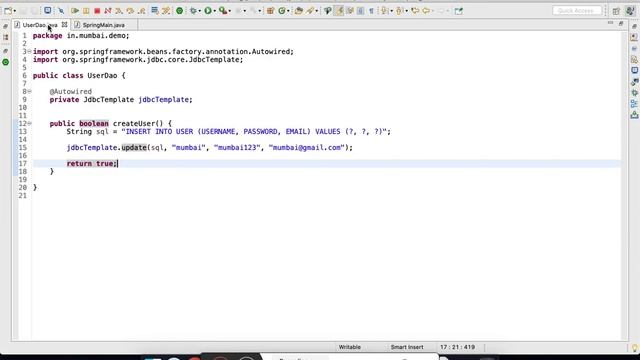Click the jdbcTemplate field name on line 9
This screenshot has width=640, height=360.
(x=163, y=100)
